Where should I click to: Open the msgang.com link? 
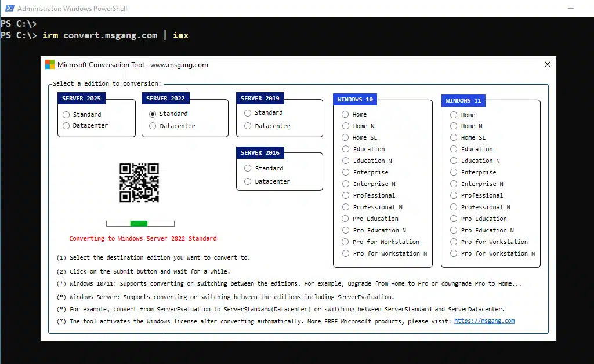point(484,321)
